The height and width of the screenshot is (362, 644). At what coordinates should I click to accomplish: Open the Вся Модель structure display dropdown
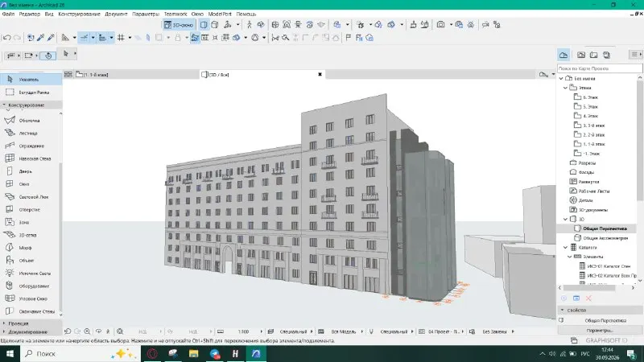point(348,331)
